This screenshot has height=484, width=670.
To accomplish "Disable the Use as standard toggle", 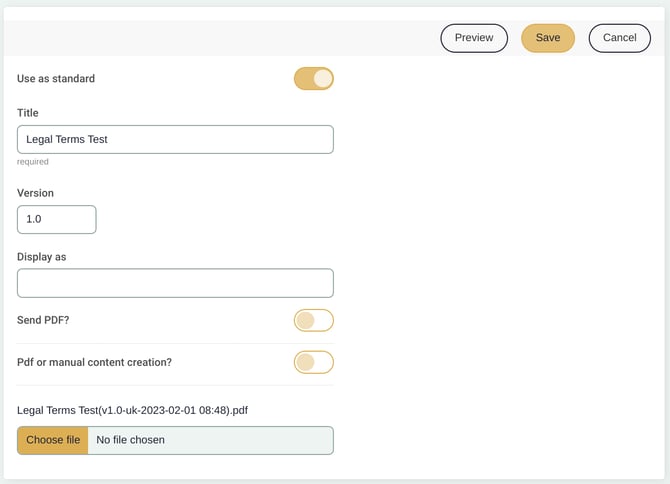I will click(313, 79).
